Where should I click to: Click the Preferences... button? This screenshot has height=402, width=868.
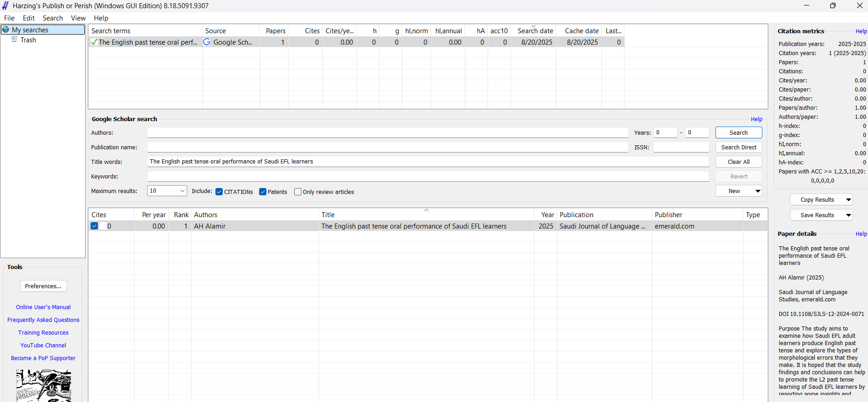coord(43,286)
